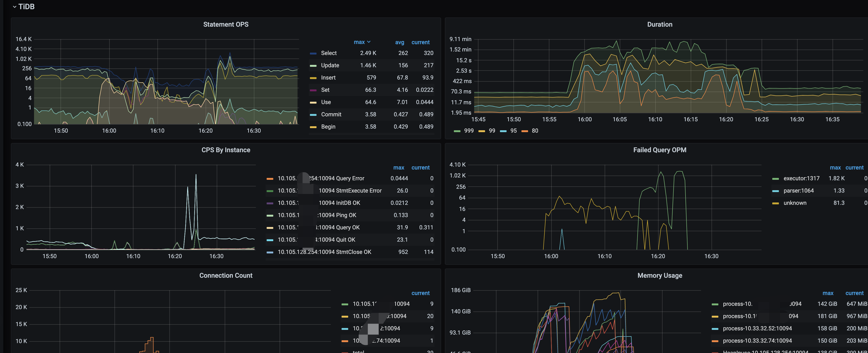
Task: Sort Statement OPS legend by max
Action: click(x=359, y=42)
